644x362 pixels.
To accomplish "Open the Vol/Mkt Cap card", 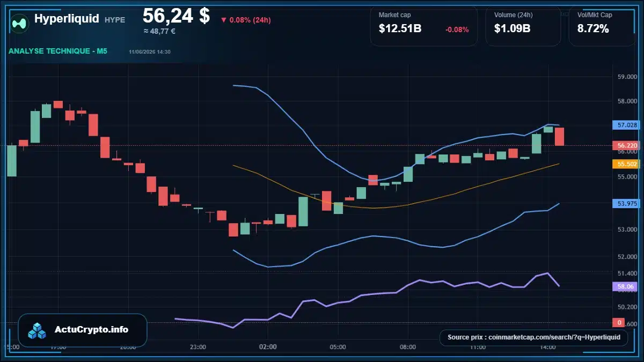I will coord(602,26).
